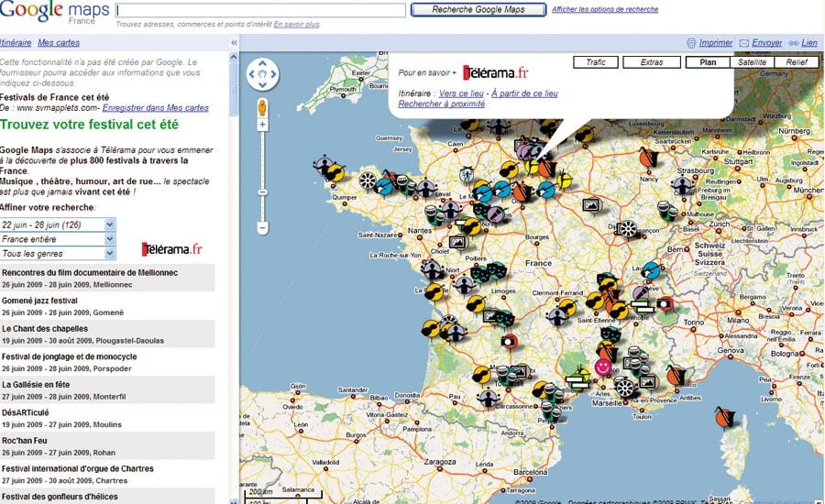Click the 'En savoir plus' link
The height and width of the screenshot is (504, 825).
tap(296, 24)
